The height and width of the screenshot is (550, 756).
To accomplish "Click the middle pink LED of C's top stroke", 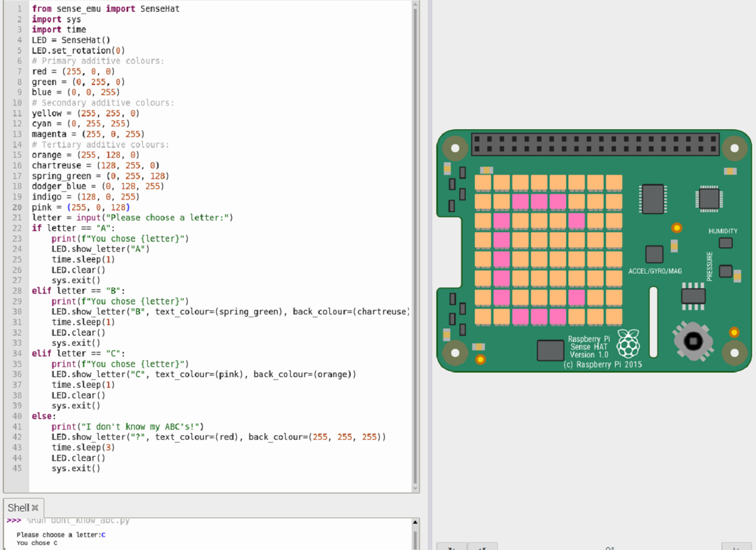I will [x=539, y=202].
